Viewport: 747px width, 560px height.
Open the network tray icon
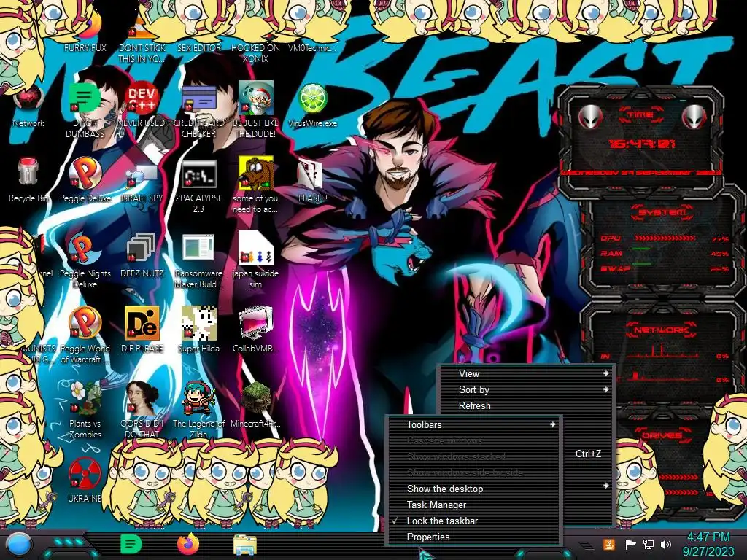click(649, 544)
